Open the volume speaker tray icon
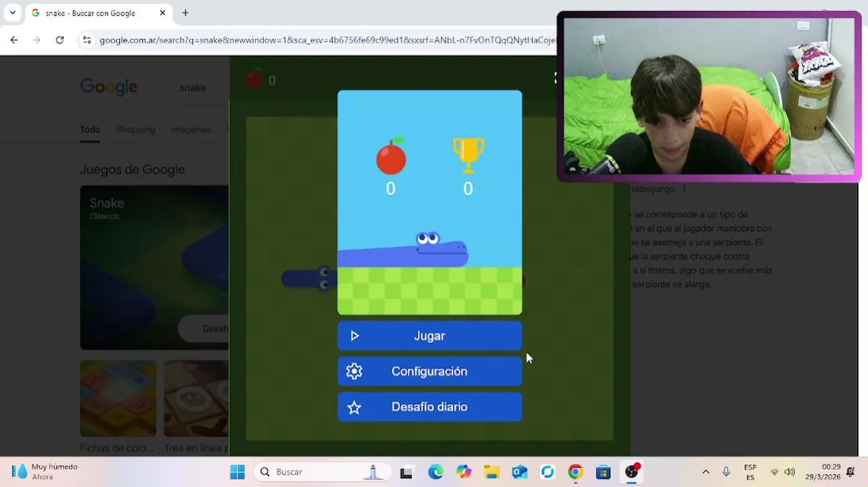The width and height of the screenshot is (868, 487). pyautogui.click(x=790, y=472)
